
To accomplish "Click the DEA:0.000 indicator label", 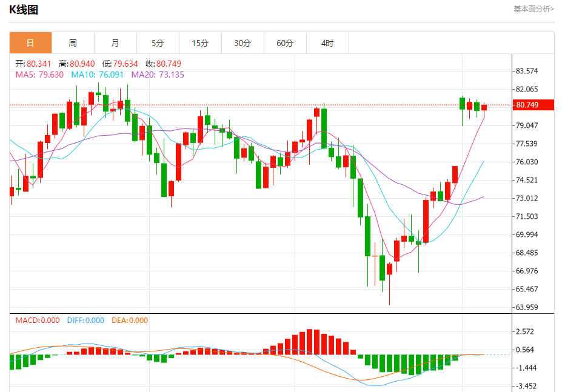I will [x=130, y=321].
